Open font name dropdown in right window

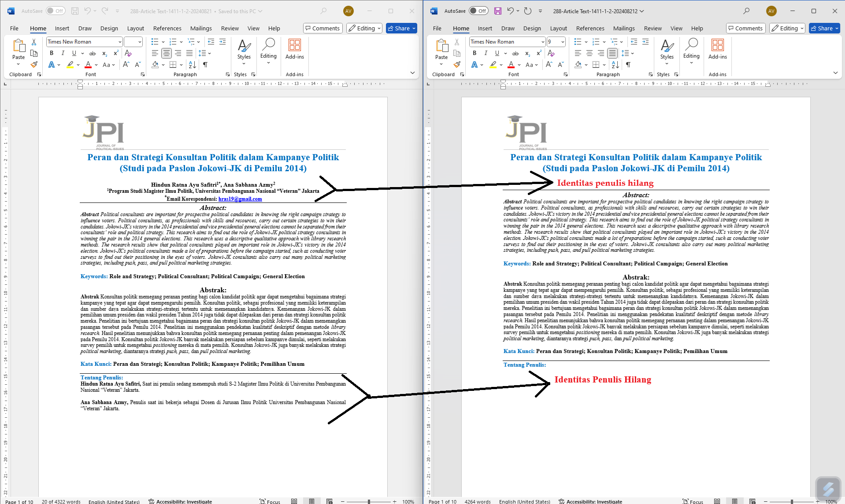pos(542,42)
